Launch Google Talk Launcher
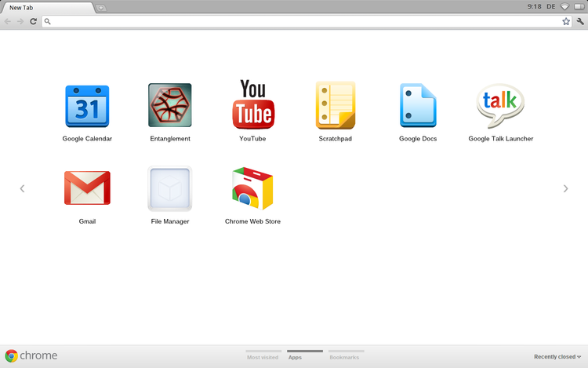This screenshot has width=588, height=368. tap(500, 106)
